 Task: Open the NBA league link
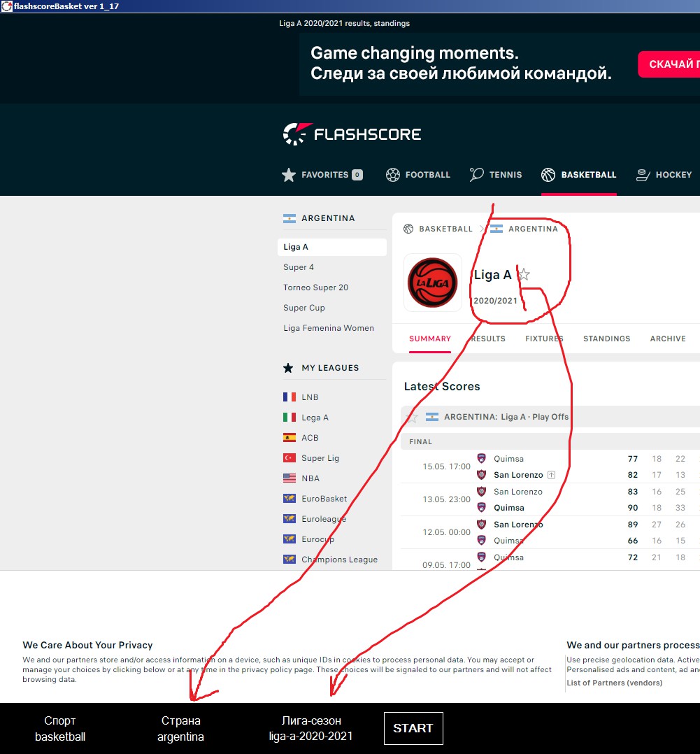[x=310, y=478]
